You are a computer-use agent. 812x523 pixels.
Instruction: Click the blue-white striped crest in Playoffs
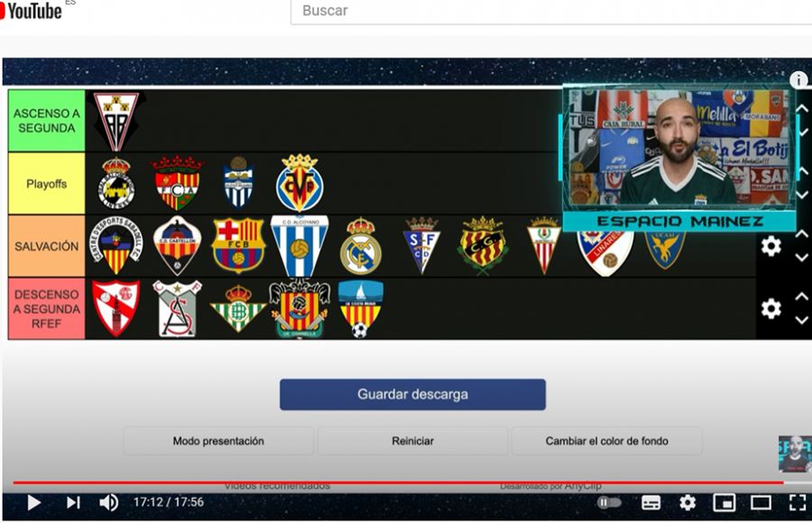pyautogui.click(x=238, y=182)
